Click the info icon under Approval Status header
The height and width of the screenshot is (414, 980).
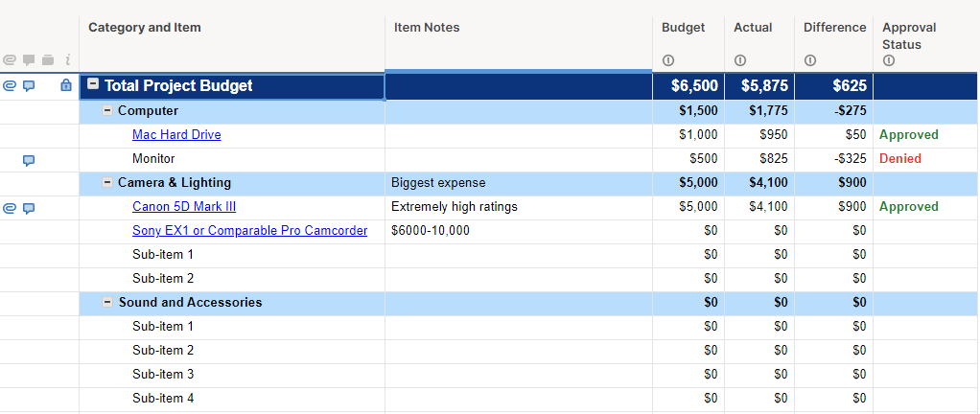click(x=889, y=61)
